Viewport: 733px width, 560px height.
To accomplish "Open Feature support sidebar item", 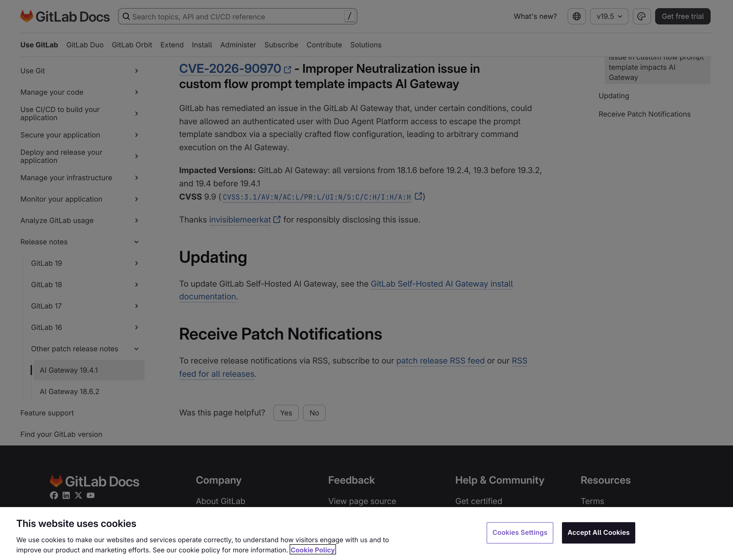I will pyautogui.click(x=47, y=413).
